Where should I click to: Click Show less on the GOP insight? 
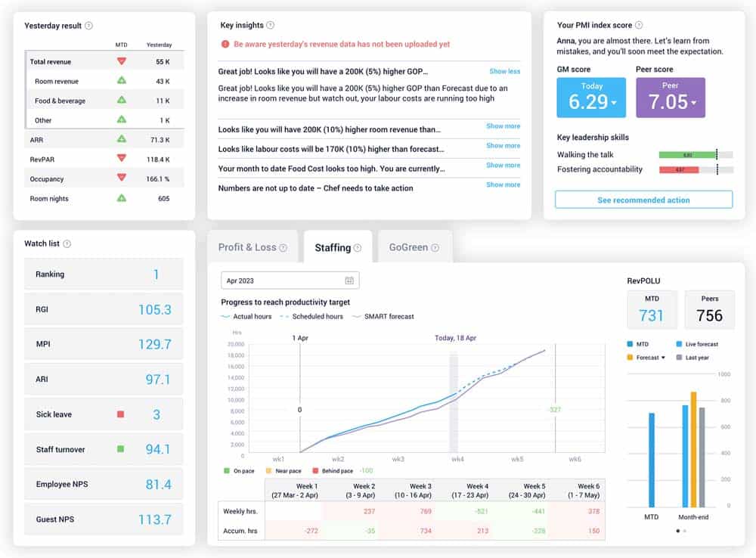click(x=504, y=72)
